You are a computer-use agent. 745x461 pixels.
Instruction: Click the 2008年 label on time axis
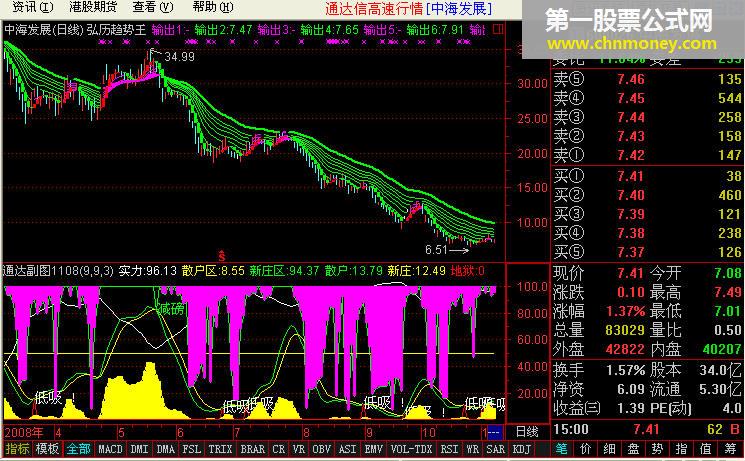point(24,432)
